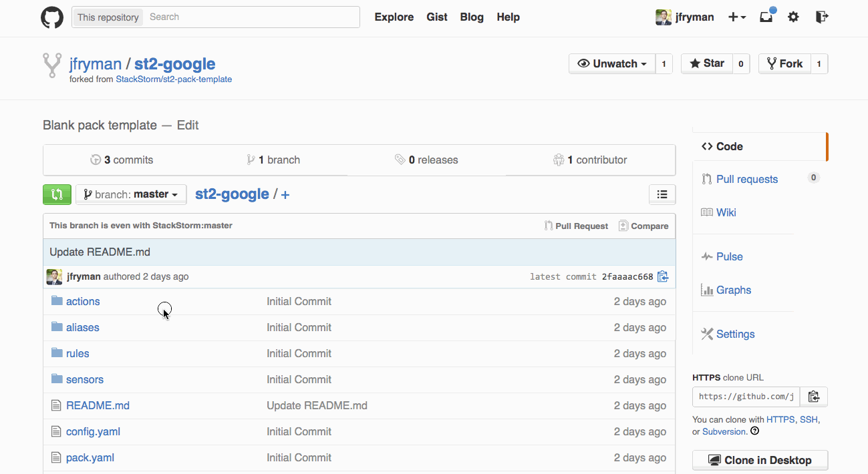This screenshot has width=868, height=474.
Task: Open the Compare link
Action: tap(643, 226)
